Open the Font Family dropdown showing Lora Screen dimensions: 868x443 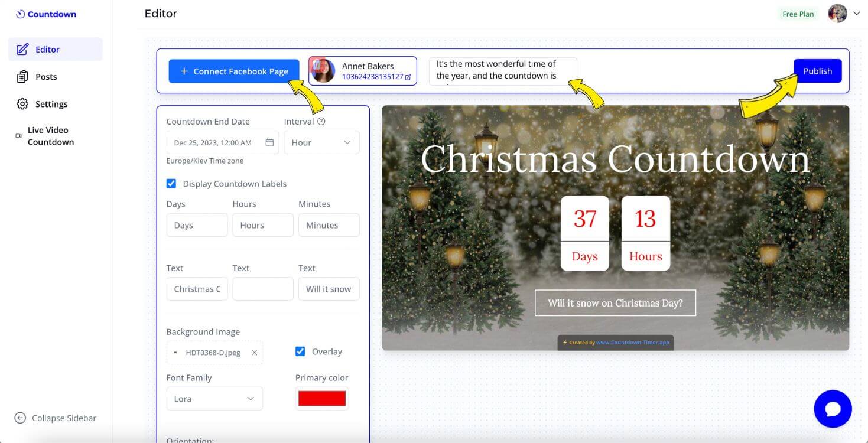click(x=214, y=398)
